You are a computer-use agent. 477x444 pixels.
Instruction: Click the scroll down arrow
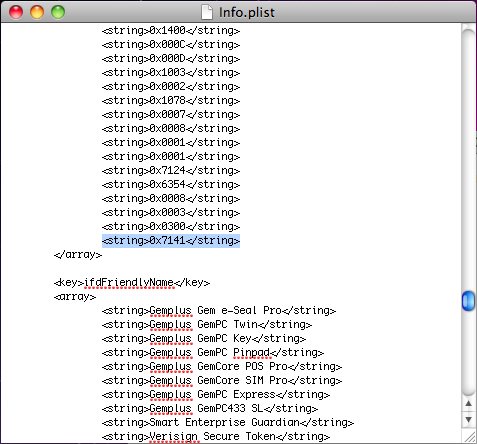click(468, 419)
